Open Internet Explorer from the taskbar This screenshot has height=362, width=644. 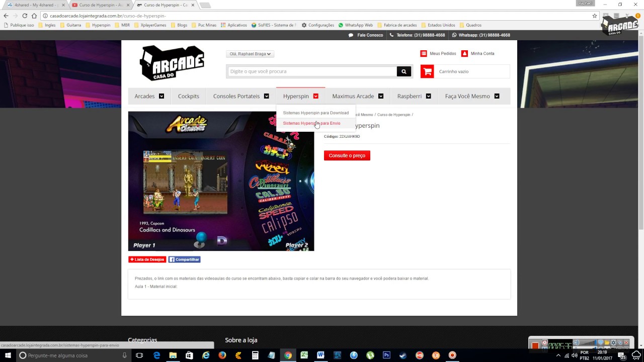206,355
